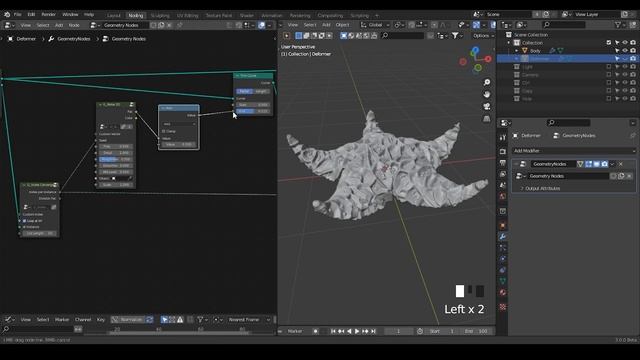Open the Window menu
Viewport: 640px width, 360px height.
[70, 14]
